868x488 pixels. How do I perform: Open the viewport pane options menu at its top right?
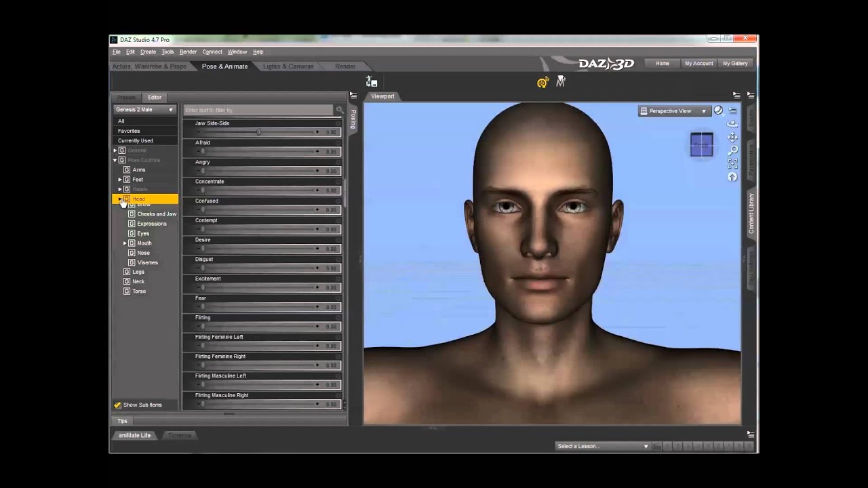pos(736,96)
